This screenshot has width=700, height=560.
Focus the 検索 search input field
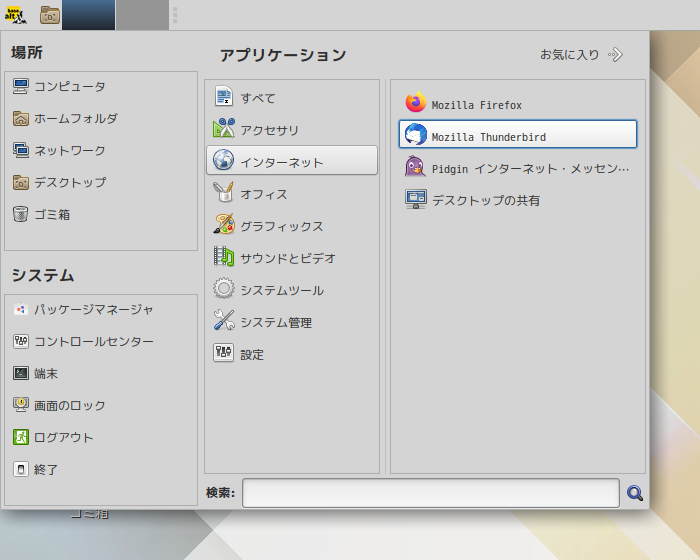click(x=431, y=493)
